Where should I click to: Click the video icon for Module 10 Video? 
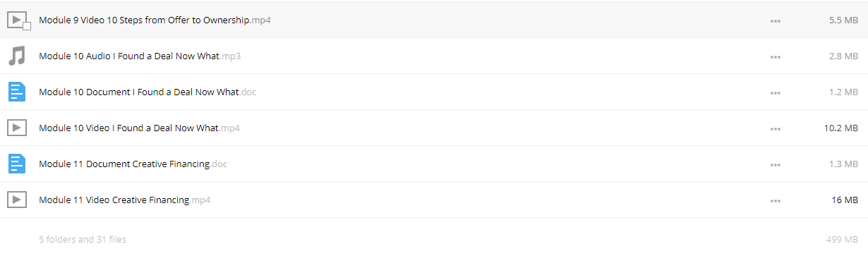coord(17,128)
